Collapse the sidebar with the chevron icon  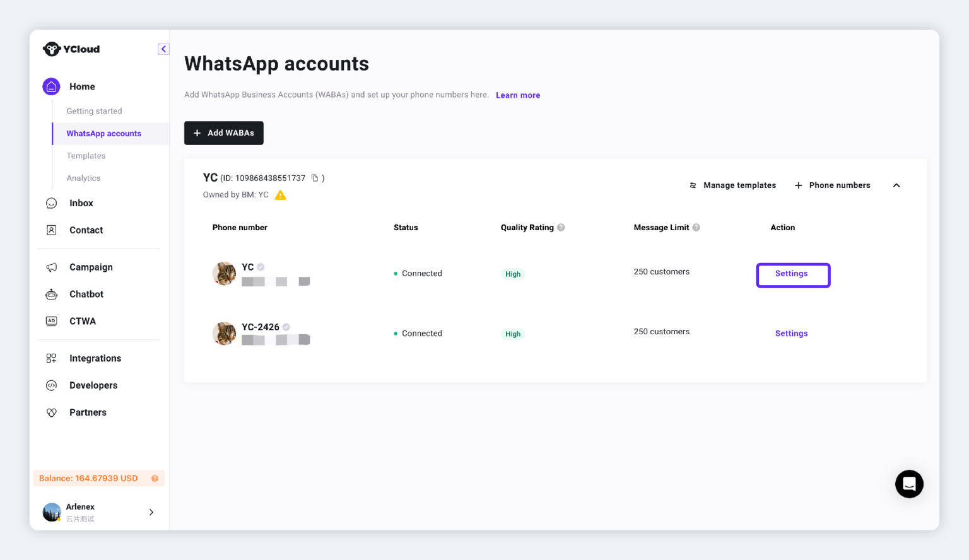163,49
